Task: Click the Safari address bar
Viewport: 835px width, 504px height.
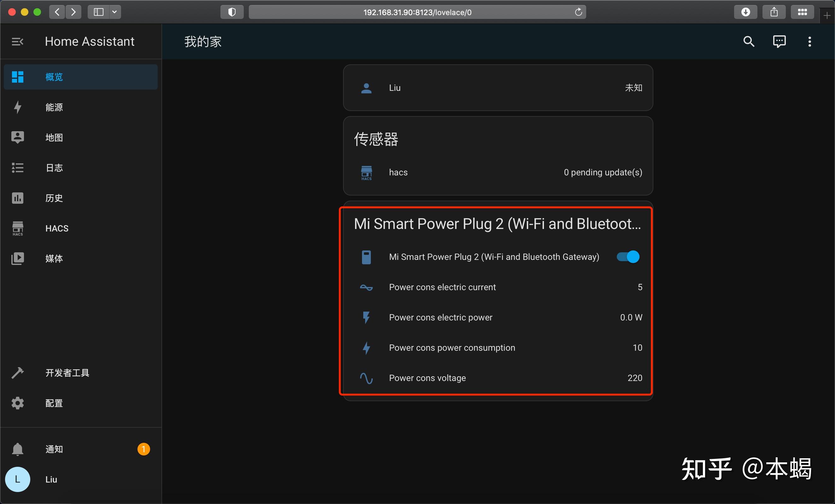Action: pos(417,12)
